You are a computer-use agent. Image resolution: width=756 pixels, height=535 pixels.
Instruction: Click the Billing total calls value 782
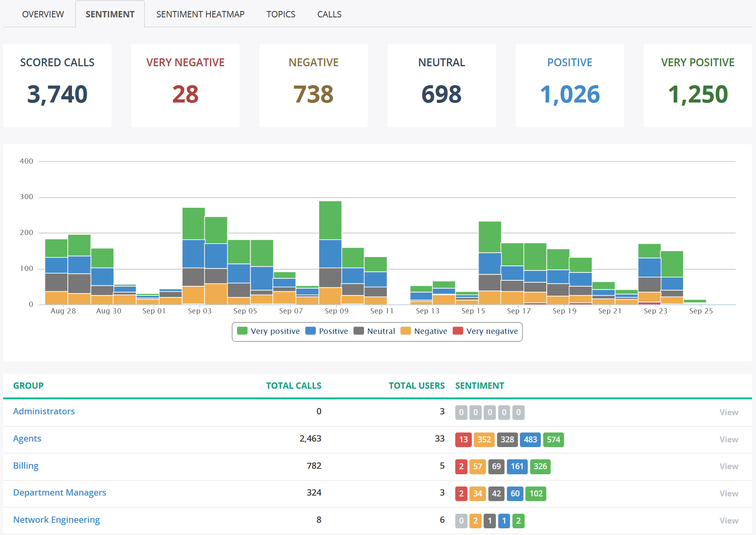314,466
